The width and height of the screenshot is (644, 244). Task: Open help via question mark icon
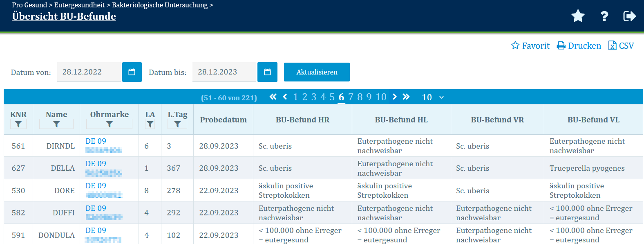[x=604, y=16]
